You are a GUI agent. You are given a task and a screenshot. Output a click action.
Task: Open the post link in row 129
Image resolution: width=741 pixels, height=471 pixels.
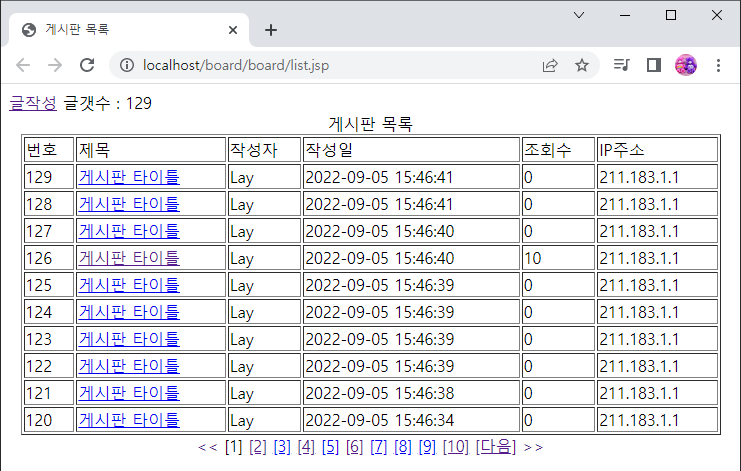129,177
